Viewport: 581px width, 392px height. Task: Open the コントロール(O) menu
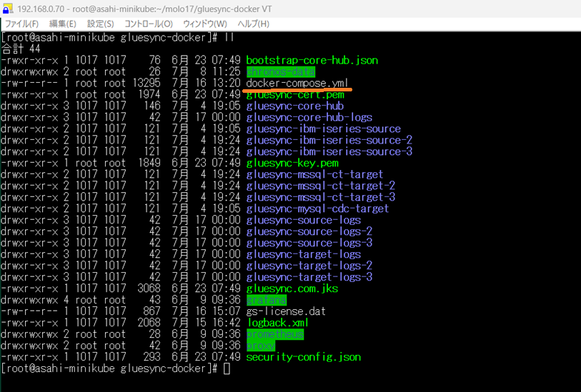point(148,24)
